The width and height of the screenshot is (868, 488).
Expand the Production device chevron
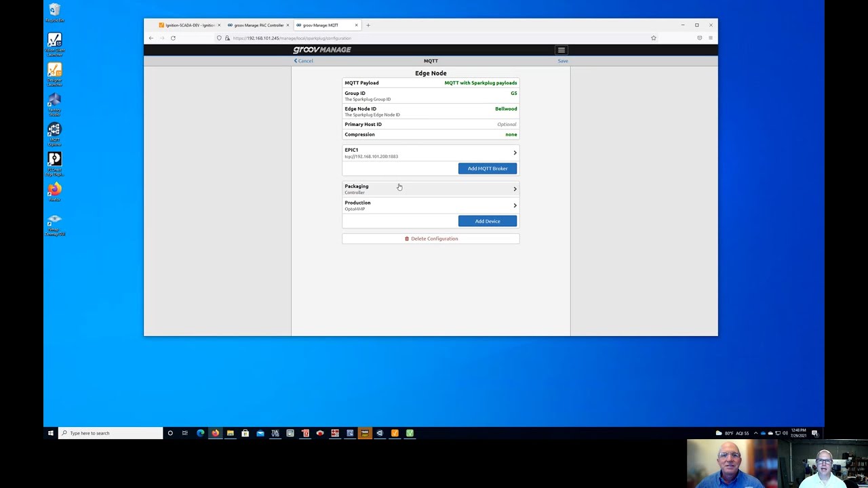[515, 205]
